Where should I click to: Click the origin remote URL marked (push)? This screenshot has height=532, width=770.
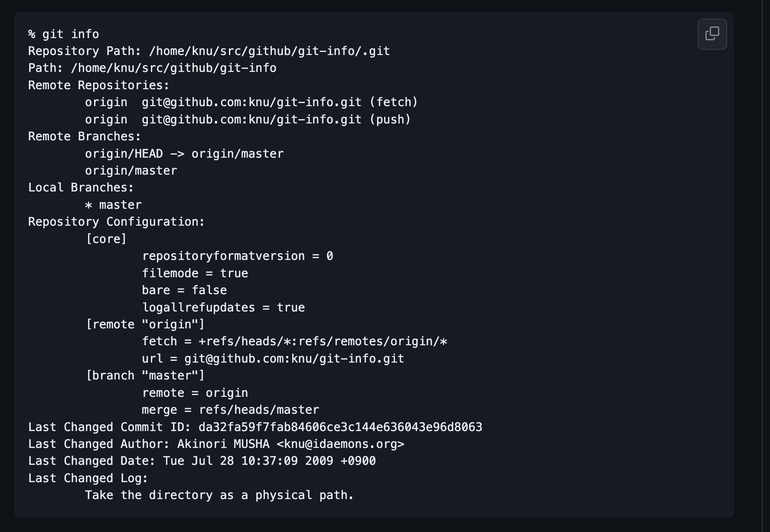(x=251, y=120)
